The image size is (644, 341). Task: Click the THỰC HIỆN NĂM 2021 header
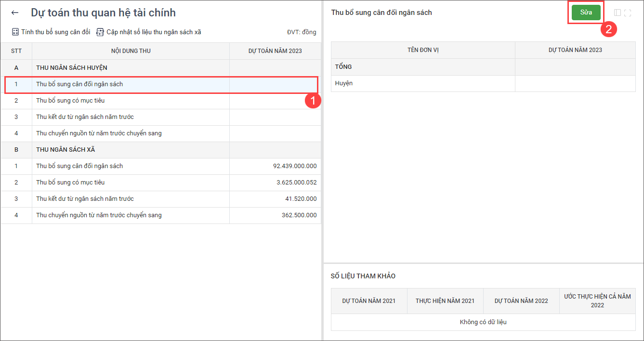coord(445,301)
